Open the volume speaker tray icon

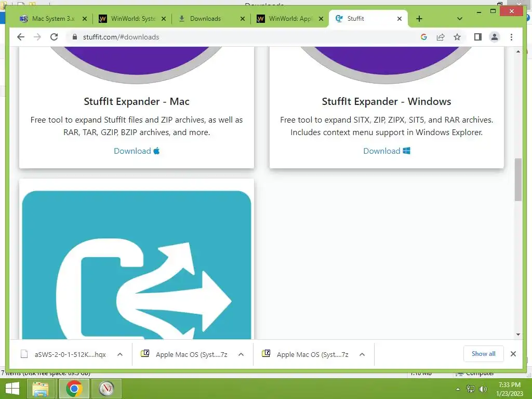coord(483,389)
